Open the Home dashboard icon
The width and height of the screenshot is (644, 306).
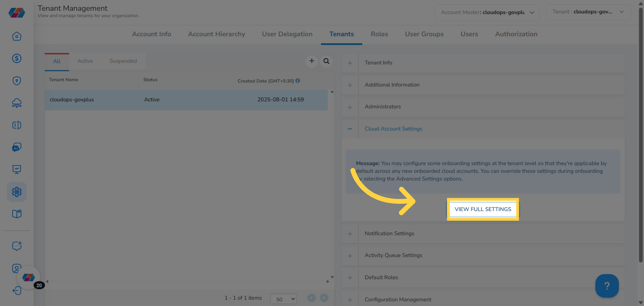point(17,36)
